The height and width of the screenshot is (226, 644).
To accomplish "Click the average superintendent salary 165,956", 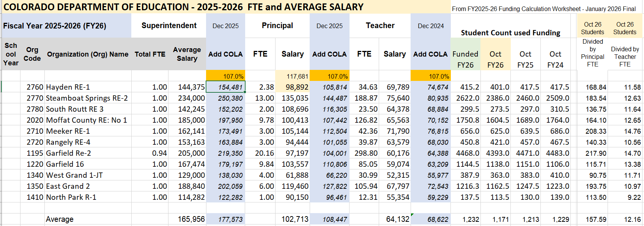I will [187, 219].
